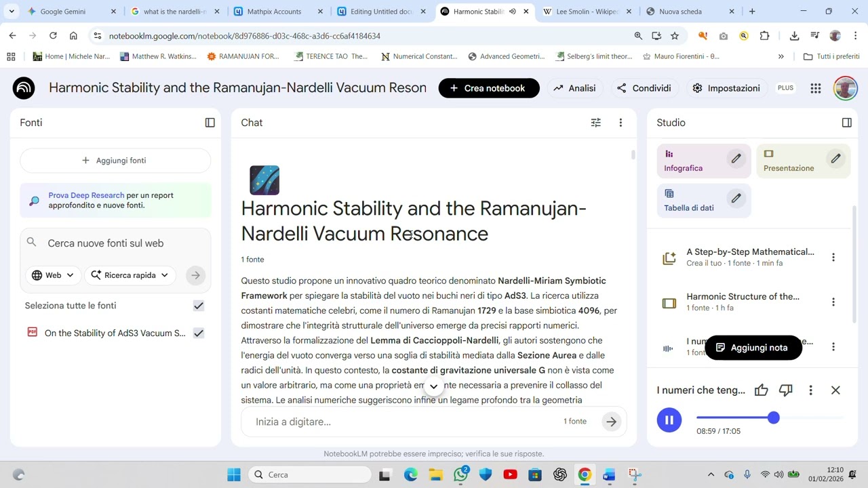Open Chrome tab search dropdown arrow

pos(12,12)
